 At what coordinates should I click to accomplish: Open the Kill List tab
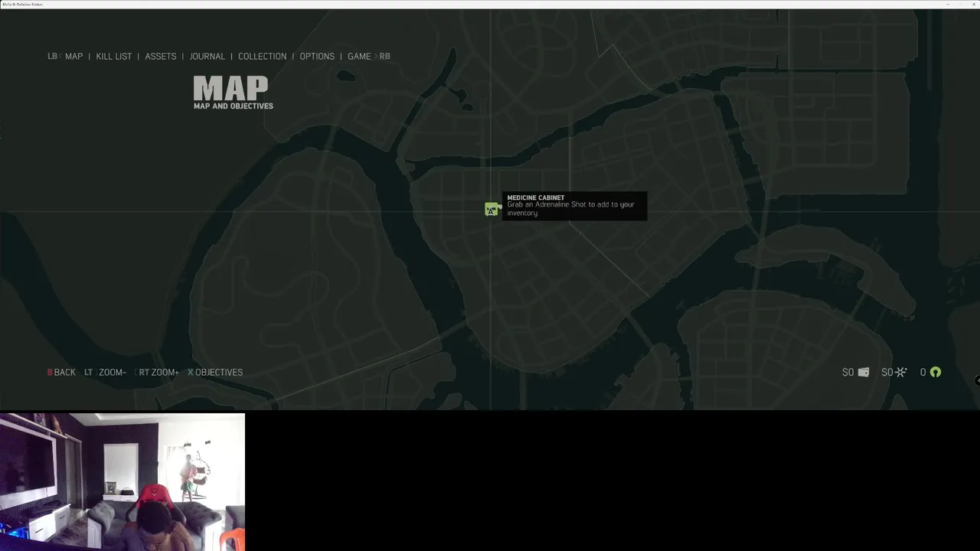coord(114,57)
